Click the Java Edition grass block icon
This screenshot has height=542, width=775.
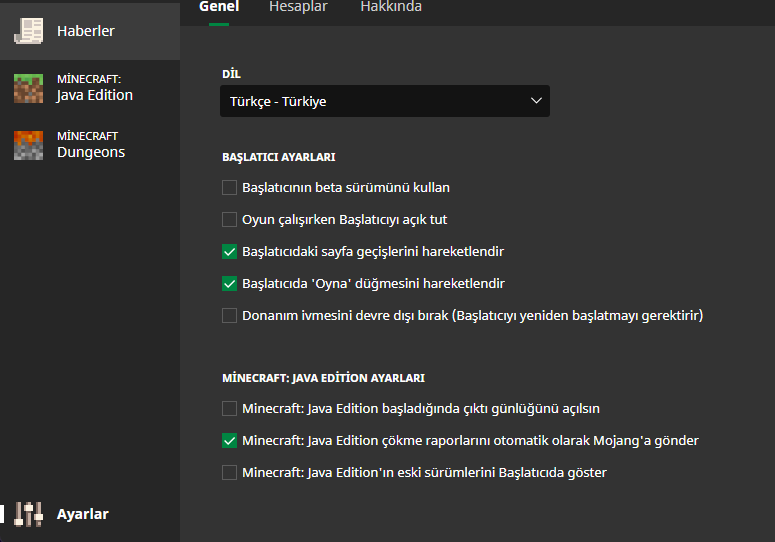pos(28,88)
